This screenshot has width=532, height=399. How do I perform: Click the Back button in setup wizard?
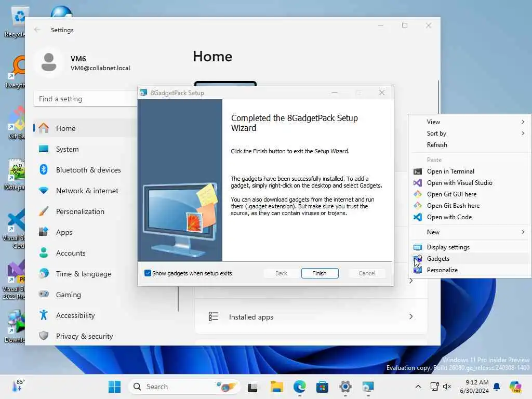point(281,273)
